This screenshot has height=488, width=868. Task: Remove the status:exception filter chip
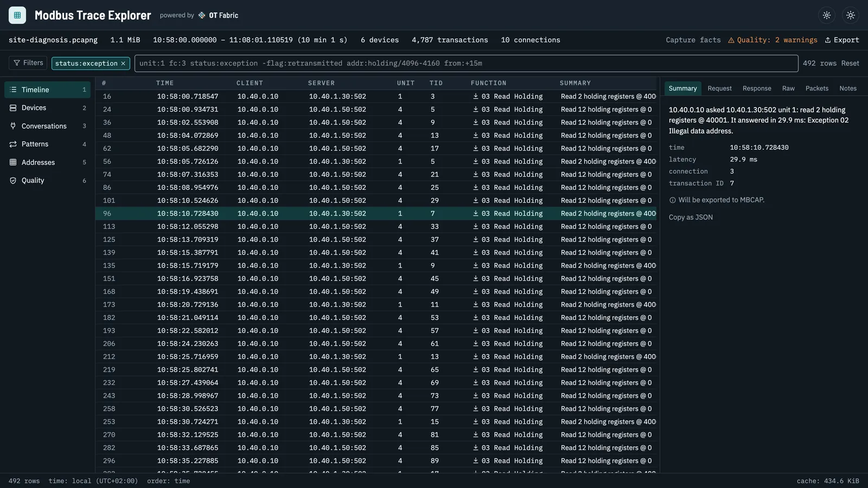coord(123,63)
